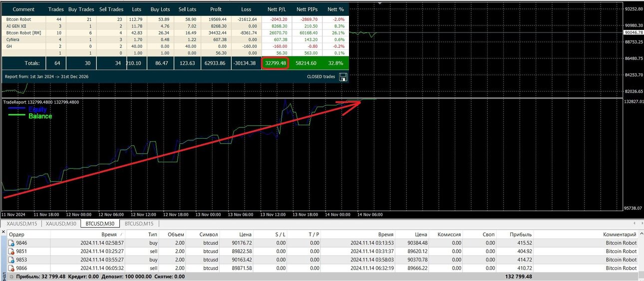Click the T / P column header
644x281 pixels.
pos(313,234)
